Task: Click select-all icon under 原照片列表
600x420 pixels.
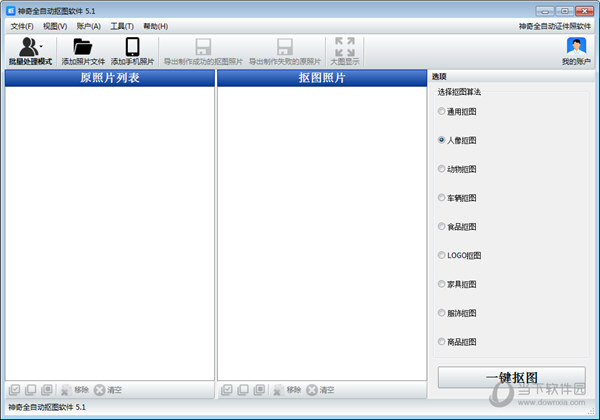Action: tap(14, 390)
